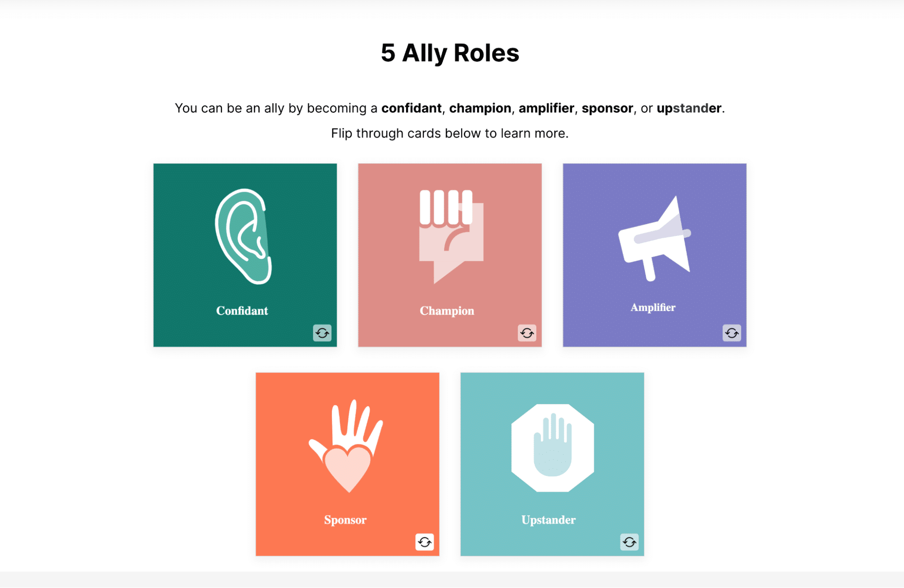Click the "Flip through cards below" instruction text
Viewport: 904px width, 588px height.
tap(450, 134)
